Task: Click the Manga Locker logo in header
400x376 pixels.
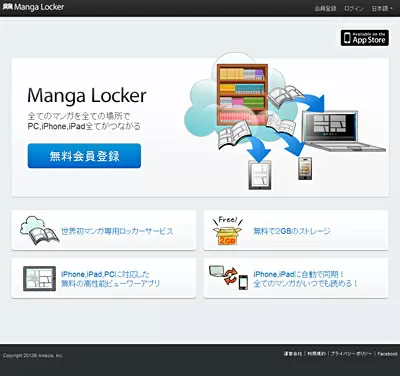Action: click(x=33, y=7)
